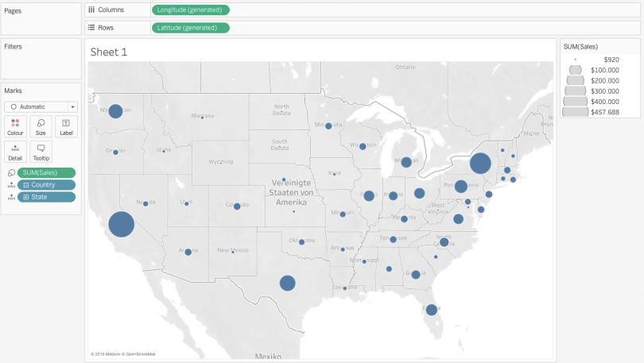Click detail icon beside State pill

click(x=11, y=197)
